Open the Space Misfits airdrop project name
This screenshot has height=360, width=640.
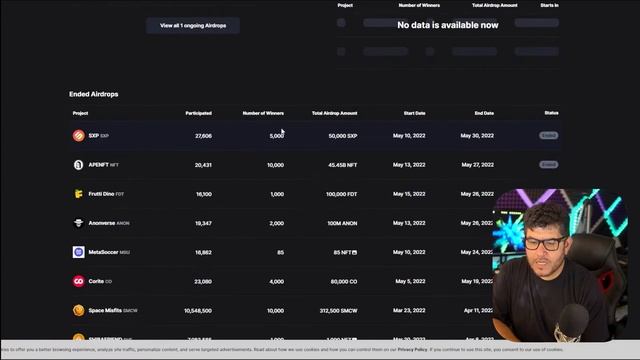coord(105,311)
